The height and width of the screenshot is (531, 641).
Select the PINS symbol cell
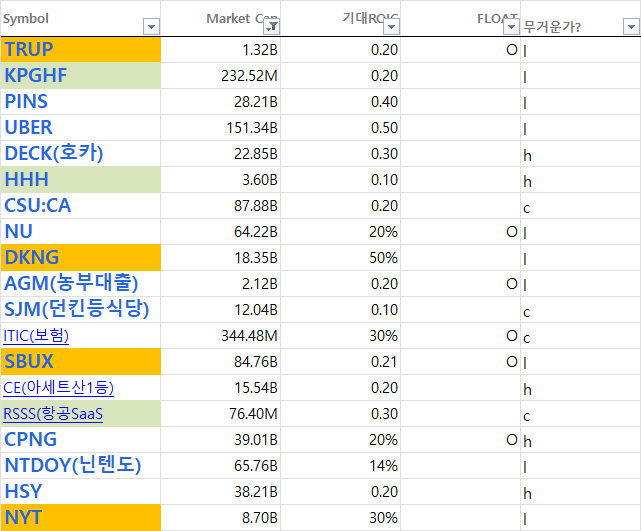tap(81, 101)
